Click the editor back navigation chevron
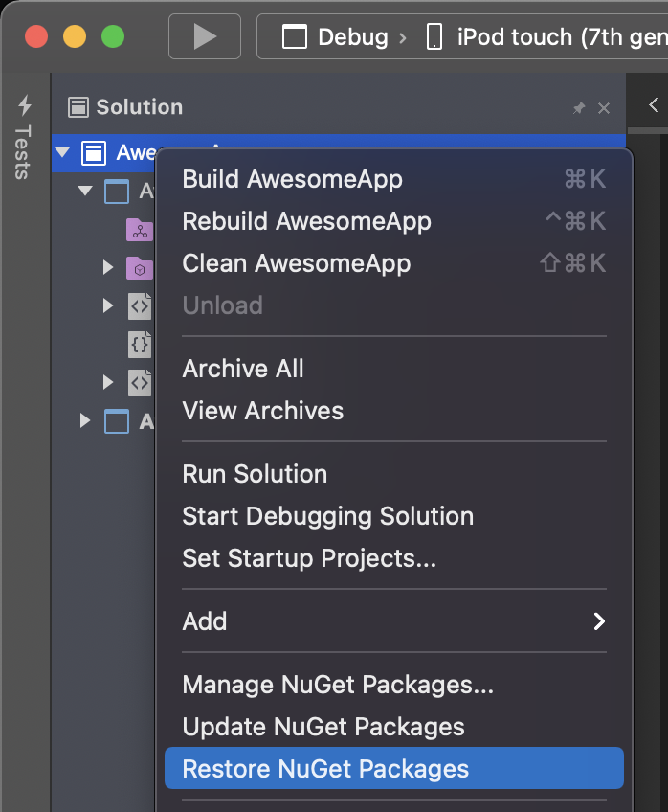The image size is (668, 812). [x=654, y=105]
